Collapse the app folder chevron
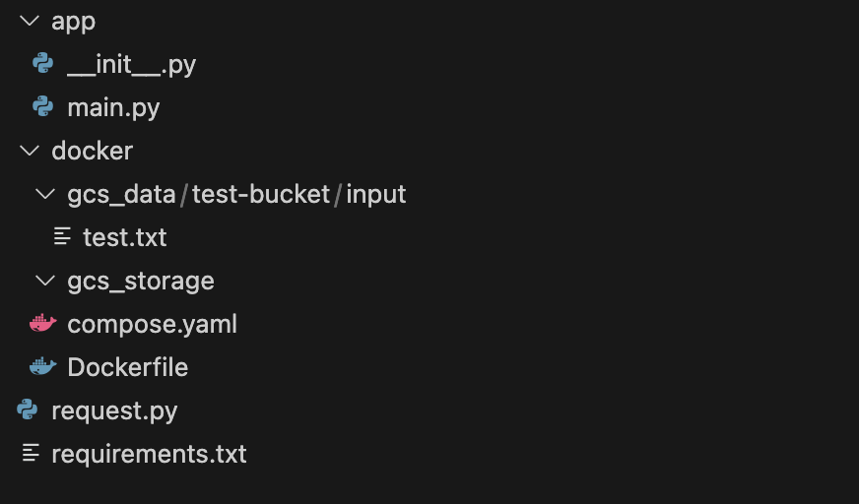The width and height of the screenshot is (859, 504). [x=28, y=21]
